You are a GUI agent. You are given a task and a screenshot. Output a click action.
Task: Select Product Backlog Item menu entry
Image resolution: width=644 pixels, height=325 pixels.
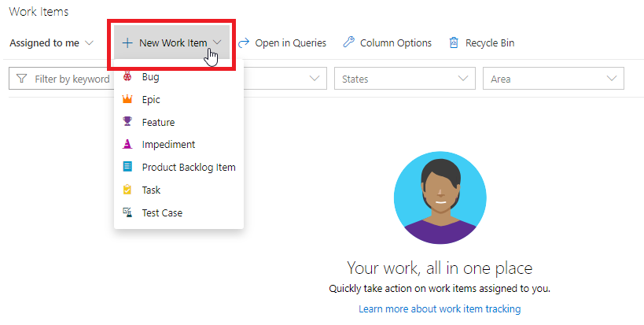click(189, 167)
